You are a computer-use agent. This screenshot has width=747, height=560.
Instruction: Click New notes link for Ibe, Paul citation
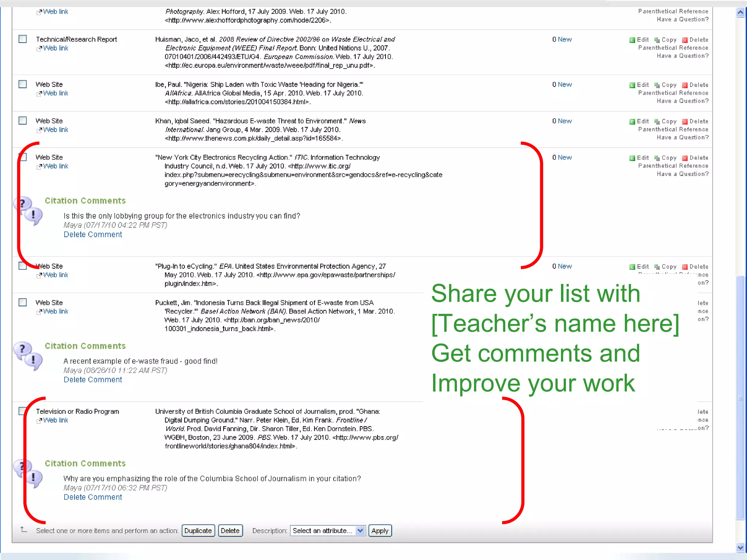tap(565, 85)
